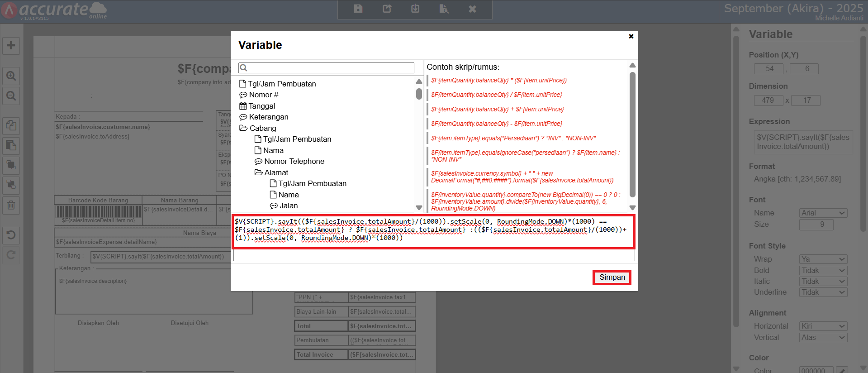Select the Tanggal variable item
Screen dimensions: 868x373
click(261, 106)
